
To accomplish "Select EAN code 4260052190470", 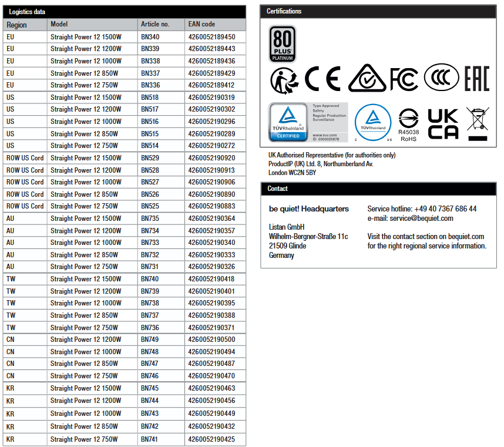I will (211, 376).
